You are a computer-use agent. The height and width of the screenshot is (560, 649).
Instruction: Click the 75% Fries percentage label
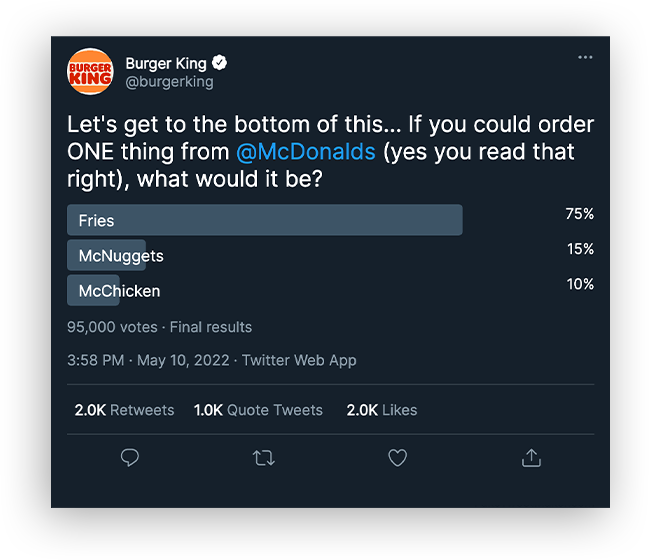(x=579, y=214)
